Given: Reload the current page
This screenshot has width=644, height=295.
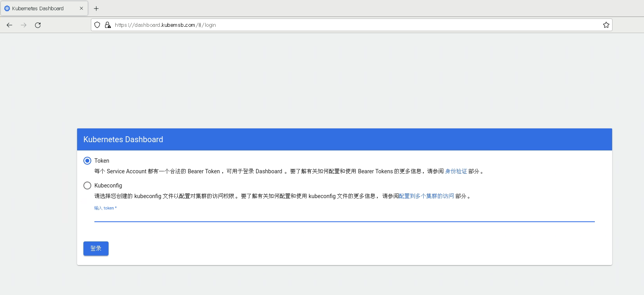Looking at the screenshot, I should click(x=38, y=25).
